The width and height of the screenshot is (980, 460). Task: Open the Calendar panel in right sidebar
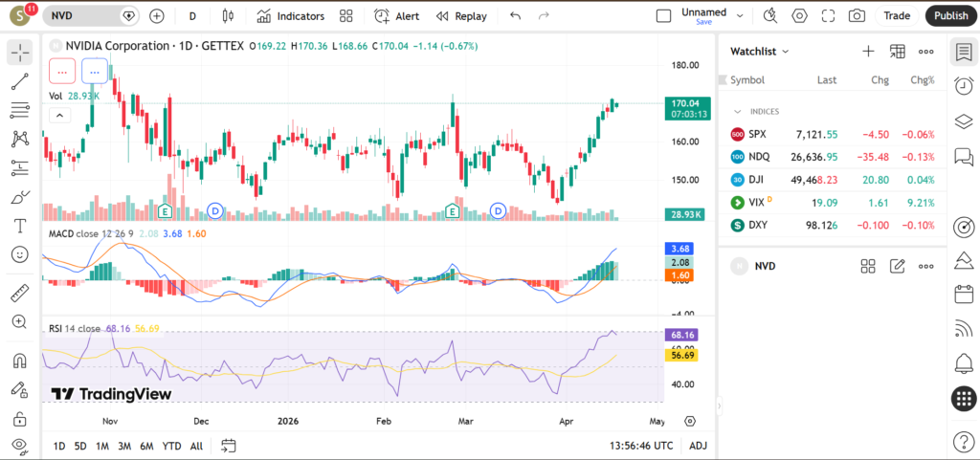[x=964, y=295]
